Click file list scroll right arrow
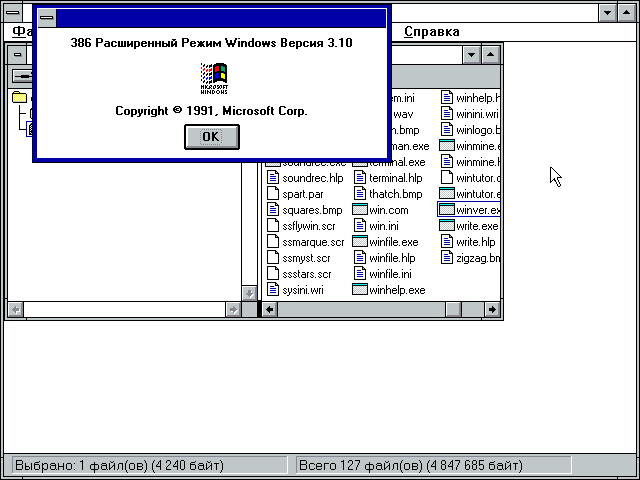 coord(492,309)
